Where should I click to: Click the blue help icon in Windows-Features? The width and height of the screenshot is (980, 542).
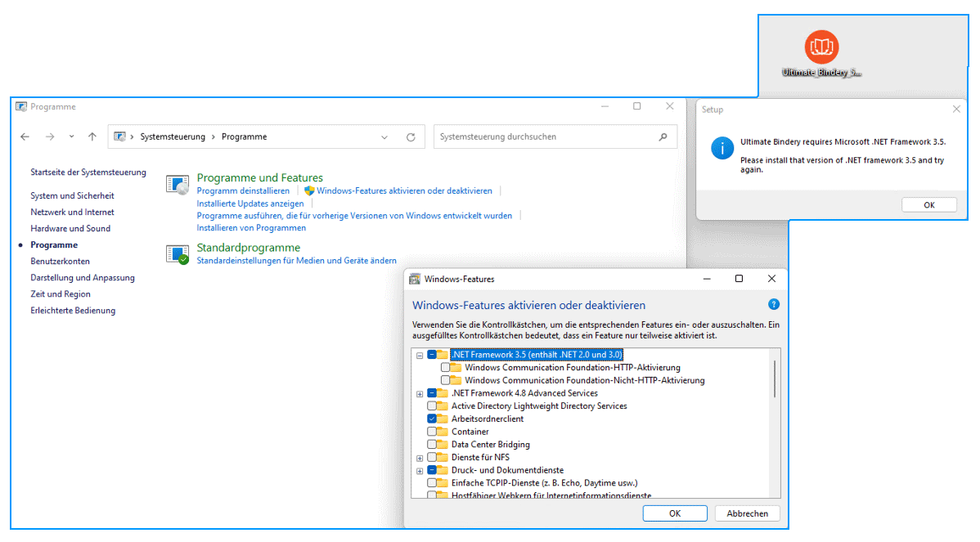(774, 304)
